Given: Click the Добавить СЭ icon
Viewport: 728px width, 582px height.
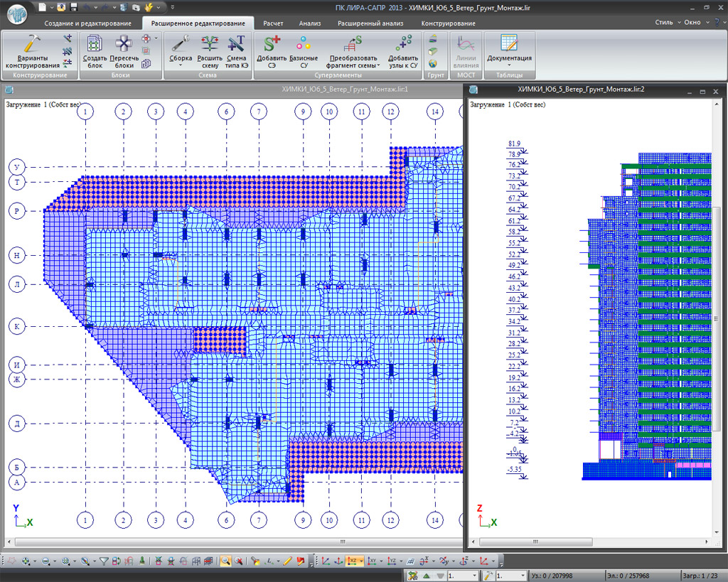Looking at the screenshot, I should [x=271, y=44].
